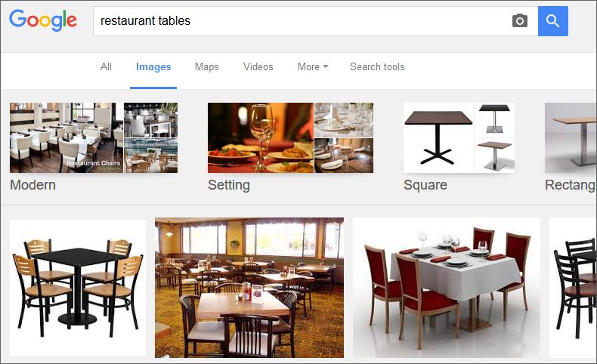Open the Maps tab
Viewport: 597px width, 364px height.
[x=207, y=67]
